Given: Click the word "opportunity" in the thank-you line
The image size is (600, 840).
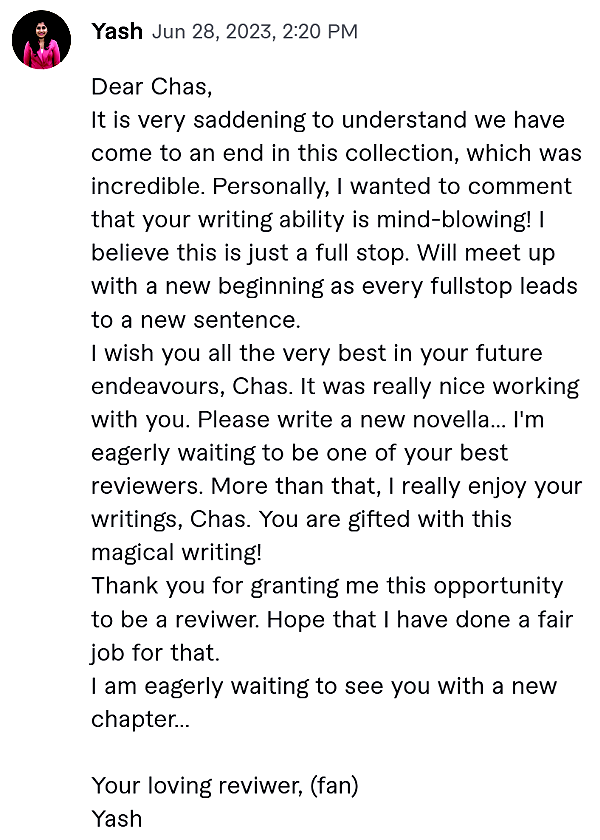Looking at the screenshot, I should [498, 586].
